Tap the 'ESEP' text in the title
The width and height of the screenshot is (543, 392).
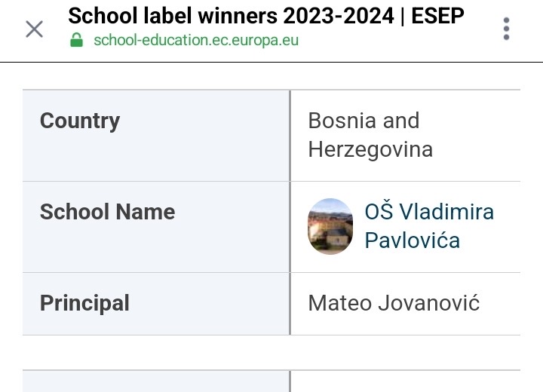point(437,16)
